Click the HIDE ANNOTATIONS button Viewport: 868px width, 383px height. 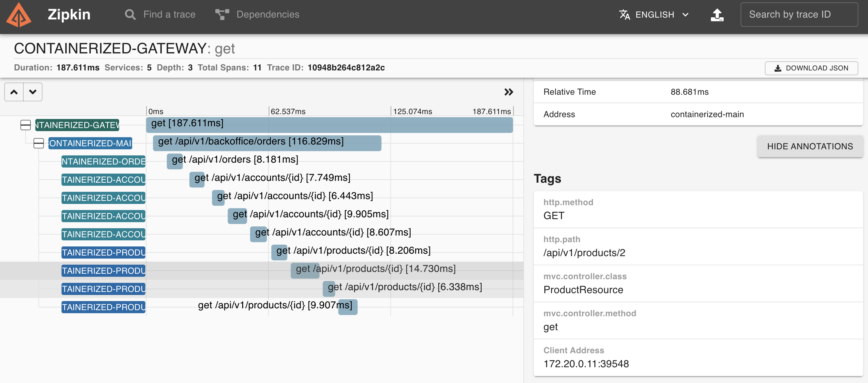tap(810, 146)
